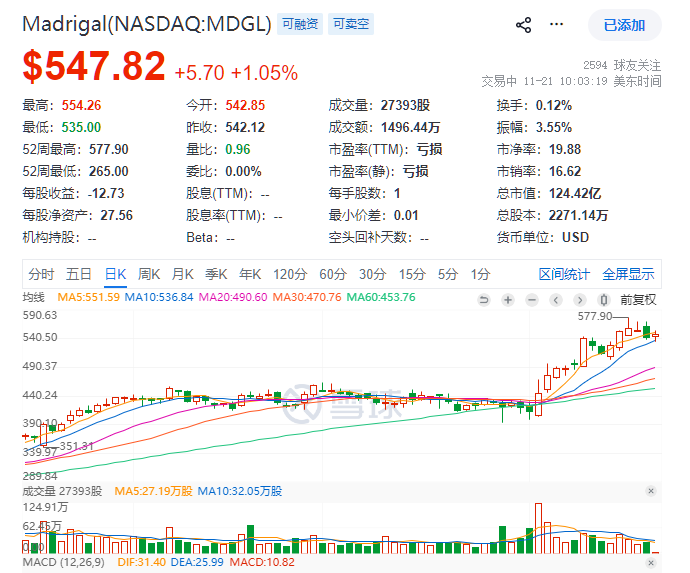The image size is (690, 573).
Task: Click the $547.82 current price
Action: pyautogui.click(x=94, y=66)
